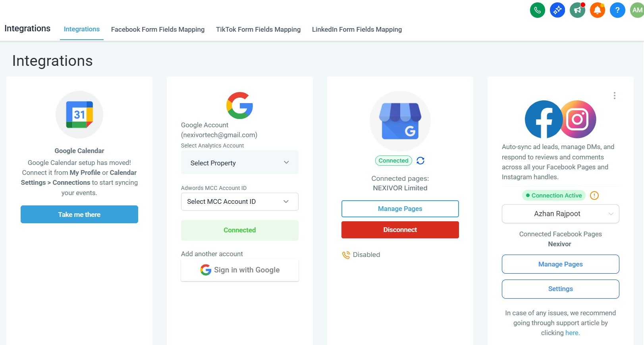Click the Select Analytics Account label

click(212, 146)
